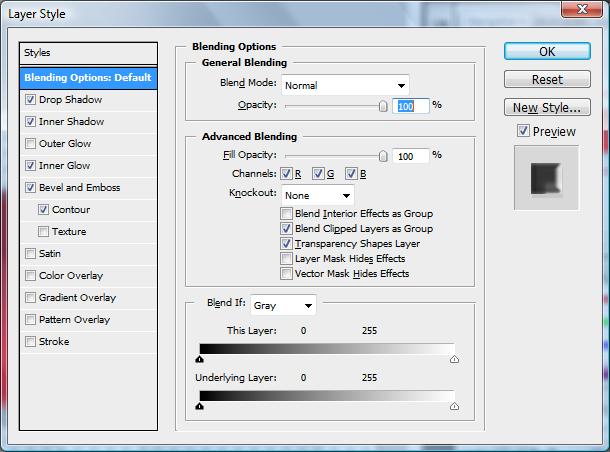Viewport: 610px width, 452px height.
Task: Enable the Satin checkbox
Action: (30, 254)
